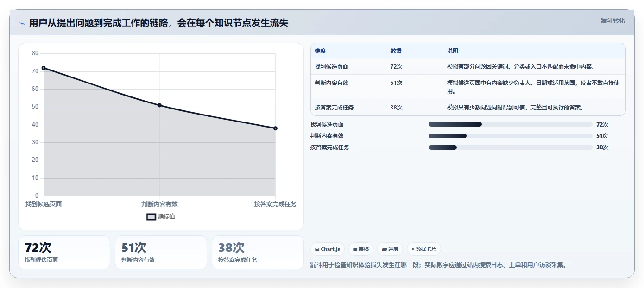Image resolution: width=644 pixels, height=288 pixels.
Task: Click the 维度 column header in the table
Action: (x=320, y=51)
